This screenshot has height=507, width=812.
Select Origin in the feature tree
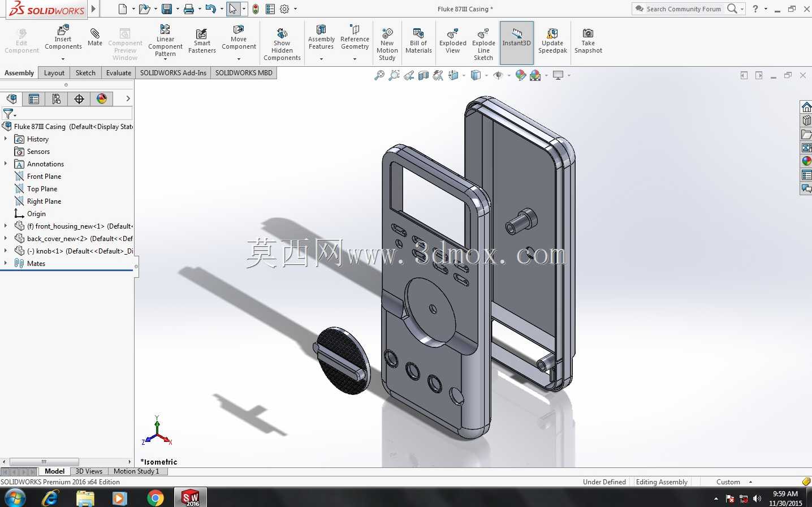tap(36, 214)
